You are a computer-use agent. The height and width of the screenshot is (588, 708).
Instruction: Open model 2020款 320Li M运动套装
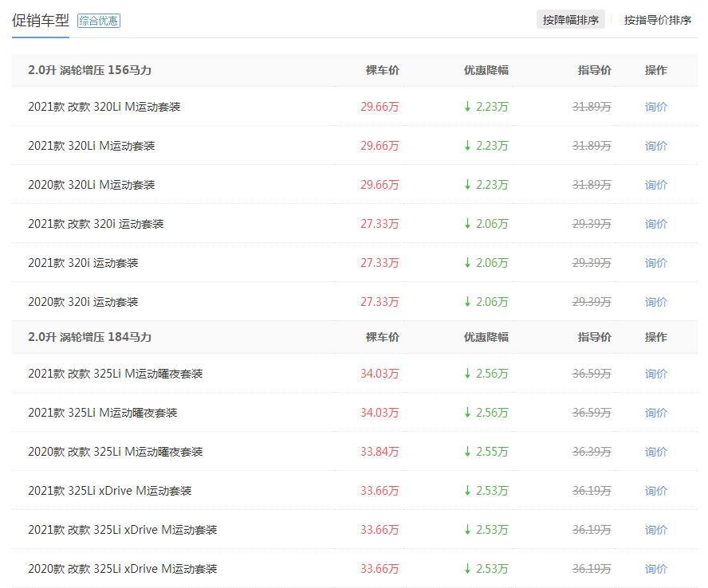pyautogui.click(x=92, y=185)
